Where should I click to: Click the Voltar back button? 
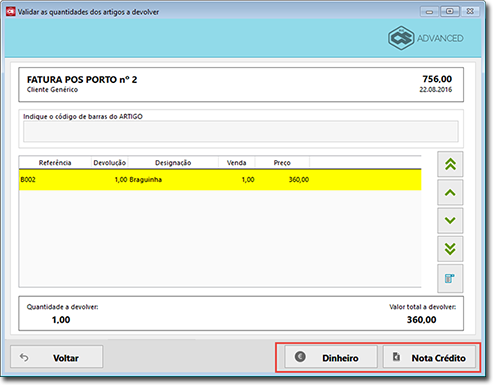pos(57,357)
